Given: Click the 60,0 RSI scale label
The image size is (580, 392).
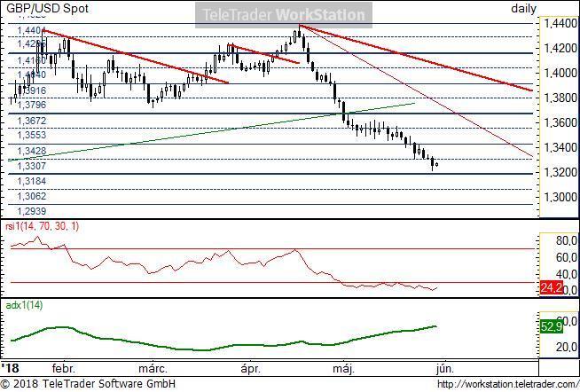Looking at the screenshot, I should click(x=566, y=257).
